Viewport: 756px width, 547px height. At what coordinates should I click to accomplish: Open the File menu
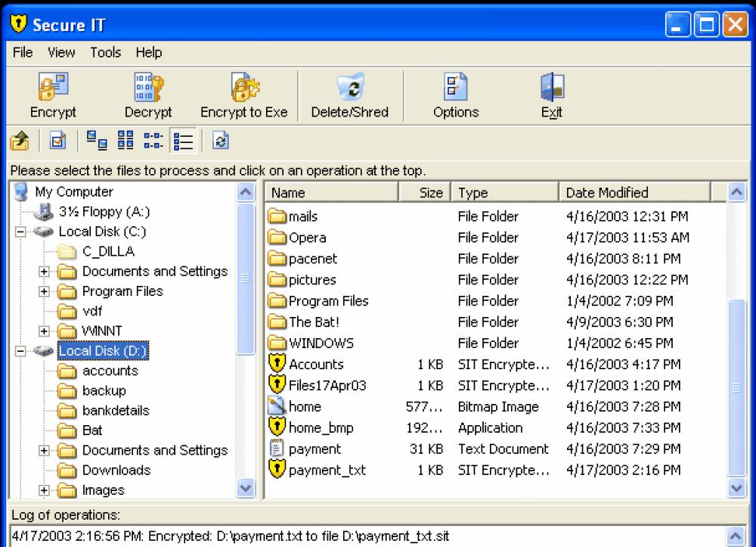(22, 52)
